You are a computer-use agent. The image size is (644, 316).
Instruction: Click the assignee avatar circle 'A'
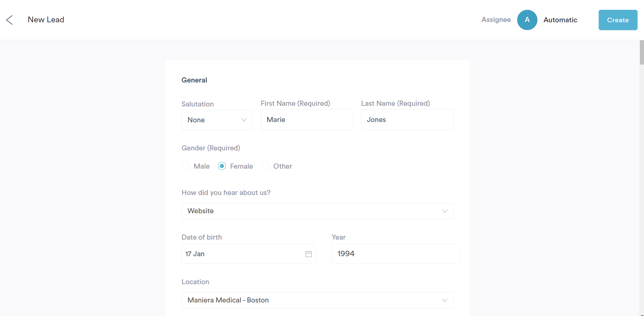tap(527, 20)
